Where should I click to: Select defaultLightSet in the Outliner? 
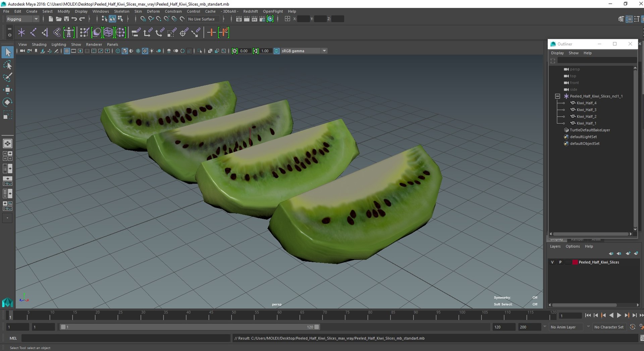pos(583,136)
